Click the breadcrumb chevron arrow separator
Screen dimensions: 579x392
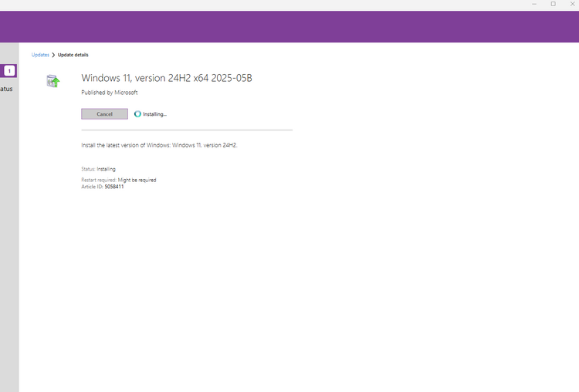53,55
